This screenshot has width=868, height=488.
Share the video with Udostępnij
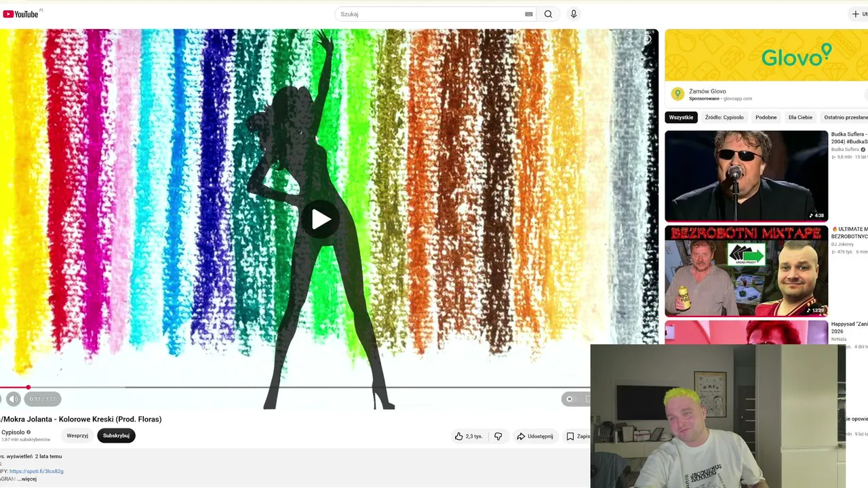pos(535,436)
